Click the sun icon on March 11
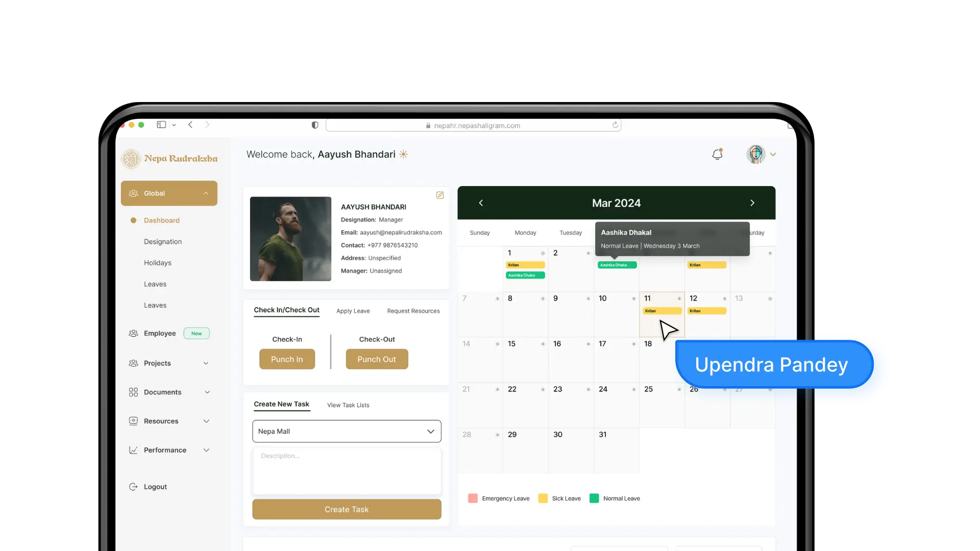This screenshot has width=980, height=551. point(678,298)
